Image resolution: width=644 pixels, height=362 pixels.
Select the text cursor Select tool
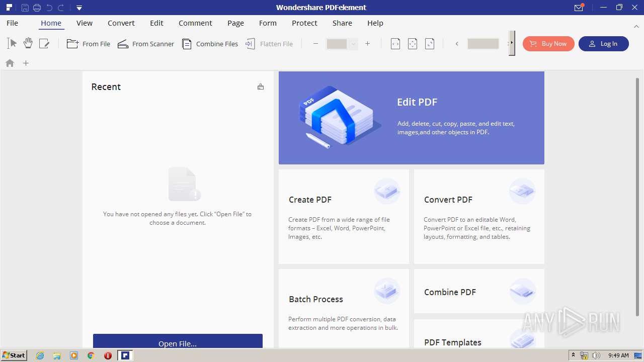pyautogui.click(x=12, y=44)
